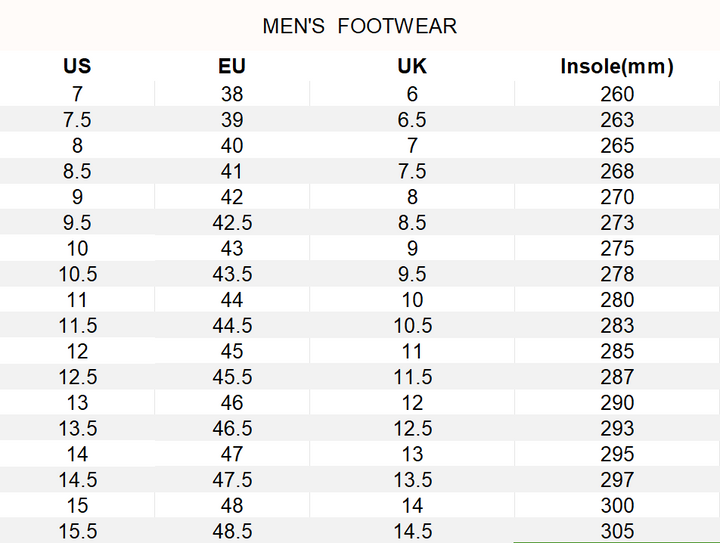
Task: Select insole value 293 cell
Action: [x=617, y=428]
